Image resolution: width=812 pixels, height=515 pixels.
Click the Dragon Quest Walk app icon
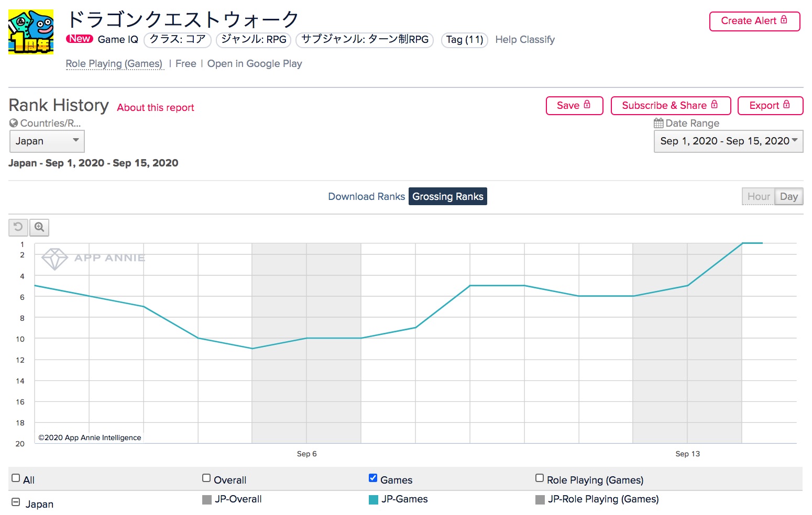coord(31,32)
